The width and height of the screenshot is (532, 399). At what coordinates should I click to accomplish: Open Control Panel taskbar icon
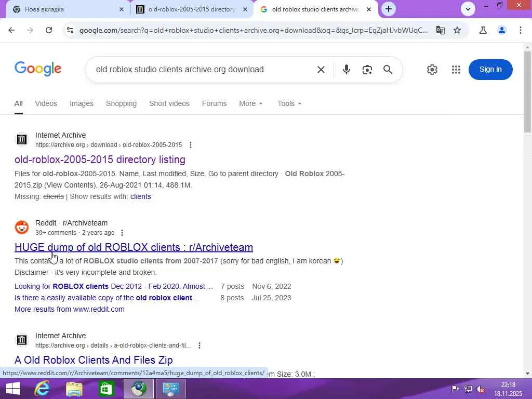click(170, 389)
